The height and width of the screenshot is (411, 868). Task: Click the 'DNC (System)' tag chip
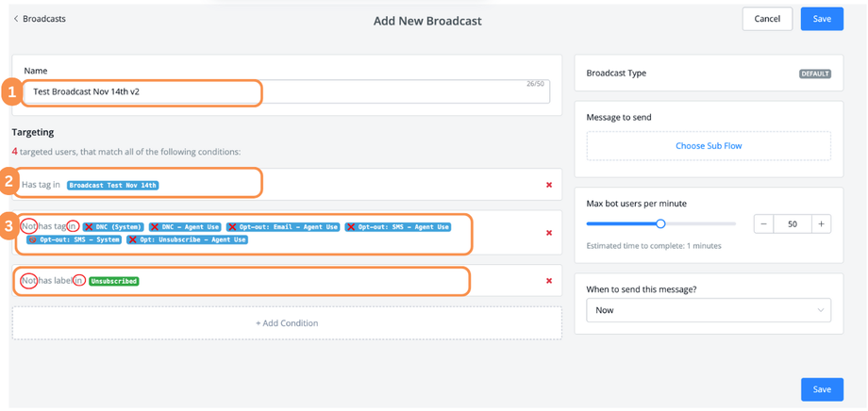coord(113,227)
